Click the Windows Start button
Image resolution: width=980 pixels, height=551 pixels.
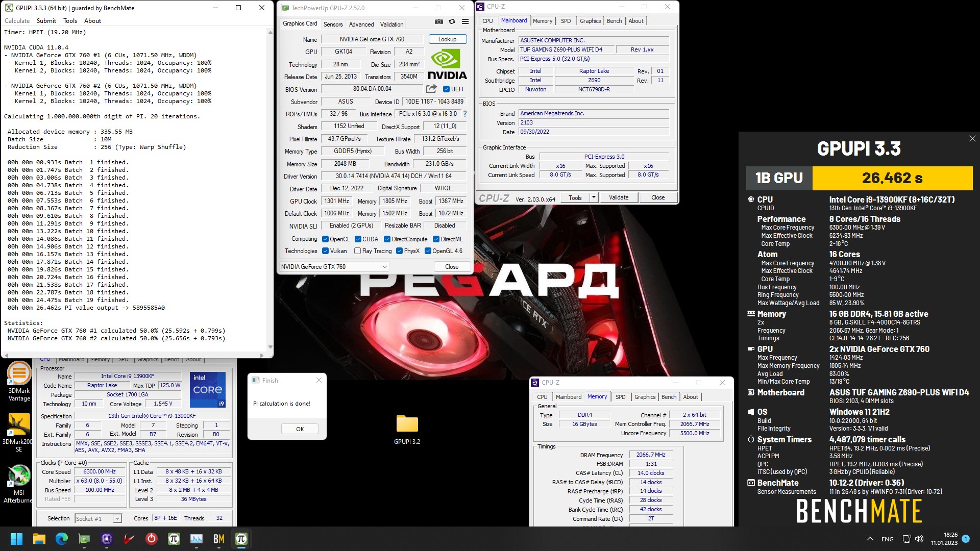click(x=16, y=539)
